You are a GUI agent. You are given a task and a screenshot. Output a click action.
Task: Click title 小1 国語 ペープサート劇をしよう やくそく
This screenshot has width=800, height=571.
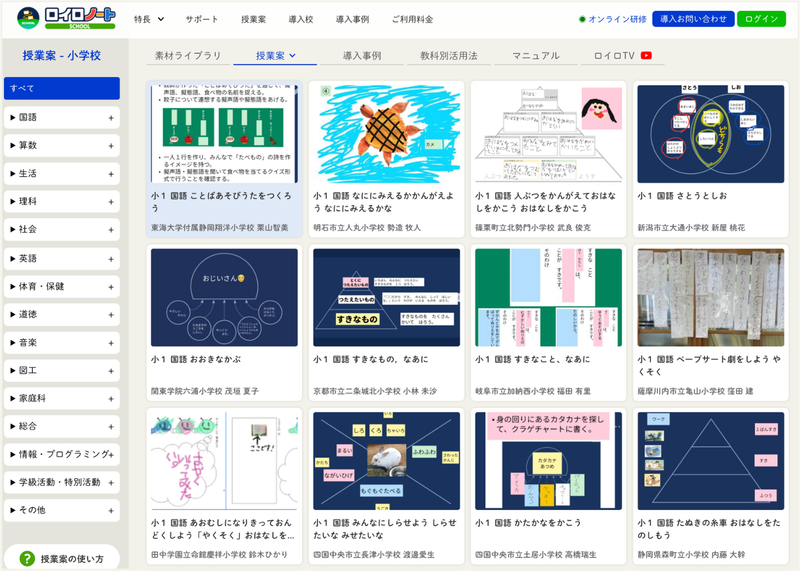[709, 365]
